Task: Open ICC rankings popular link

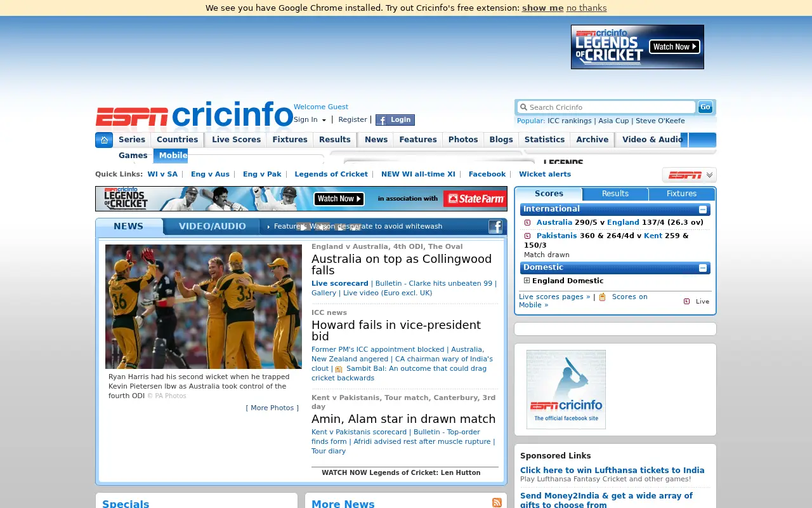Action: pos(569,121)
